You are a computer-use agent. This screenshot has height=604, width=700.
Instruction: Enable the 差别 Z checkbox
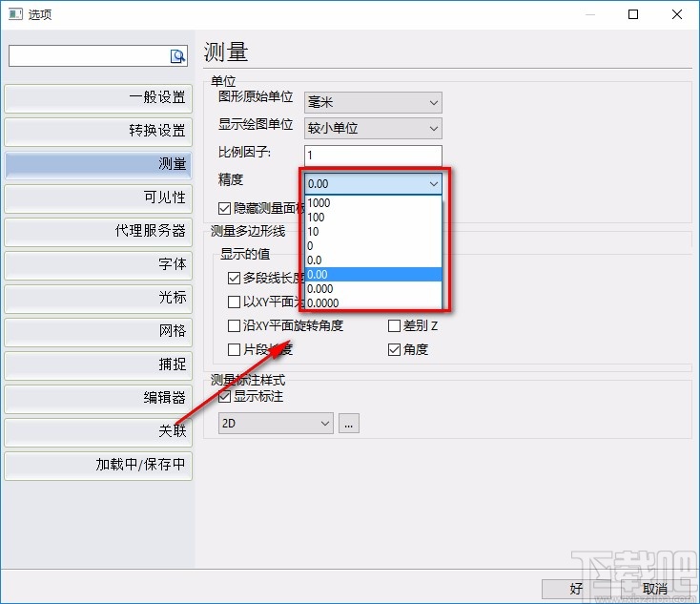[394, 326]
